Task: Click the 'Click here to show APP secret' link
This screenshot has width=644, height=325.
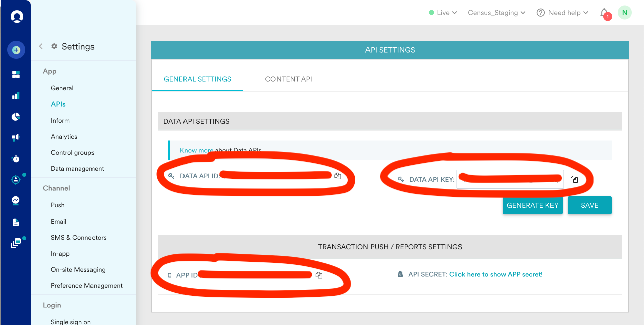Action: pyautogui.click(x=496, y=274)
